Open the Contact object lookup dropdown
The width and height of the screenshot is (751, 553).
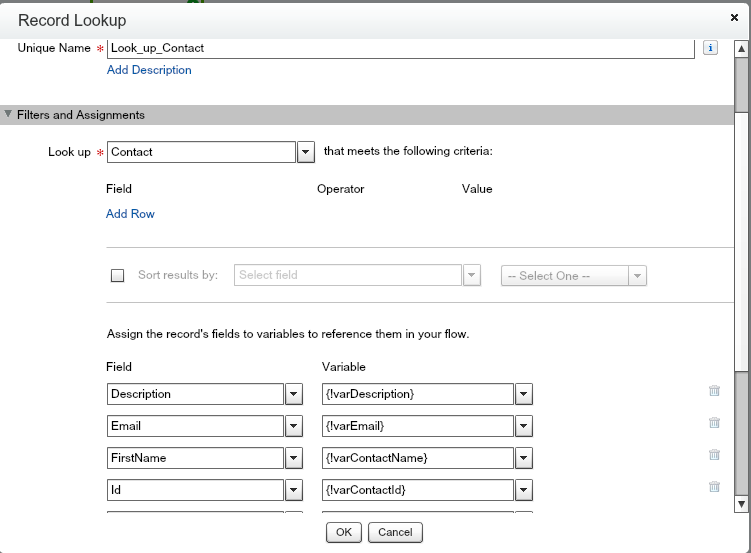[x=307, y=152]
